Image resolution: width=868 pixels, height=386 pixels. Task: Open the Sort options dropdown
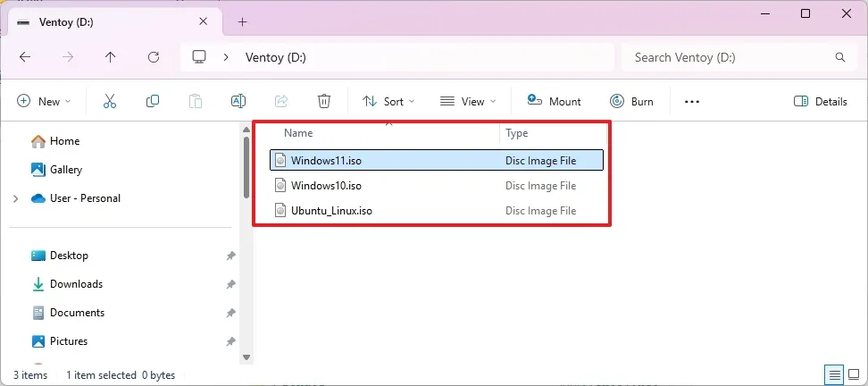(388, 101)
